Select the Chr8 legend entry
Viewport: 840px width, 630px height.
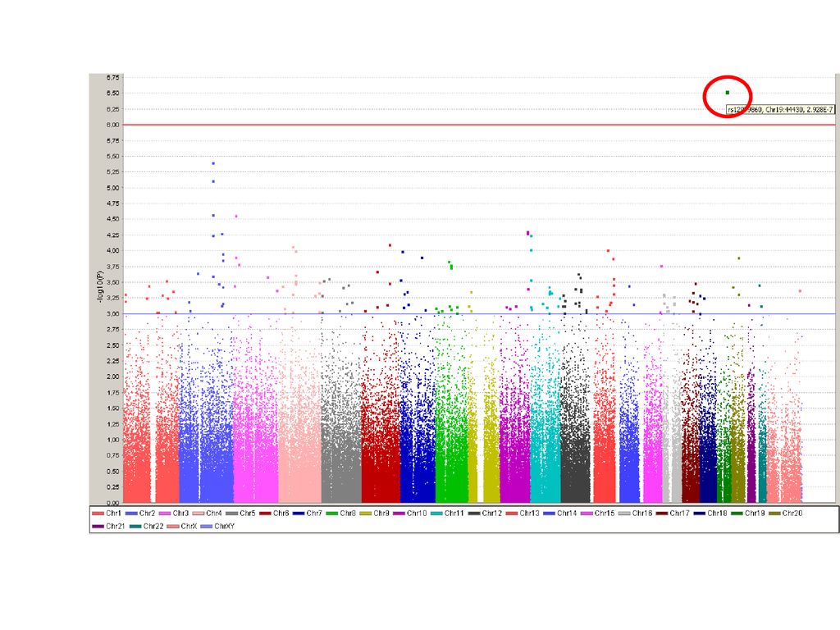tap(340, 514)
